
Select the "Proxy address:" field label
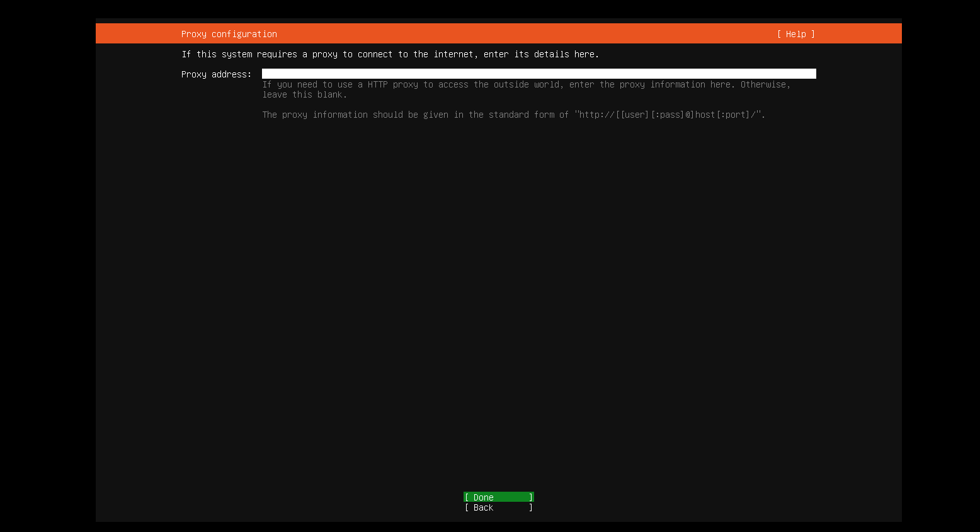(216, 74)
